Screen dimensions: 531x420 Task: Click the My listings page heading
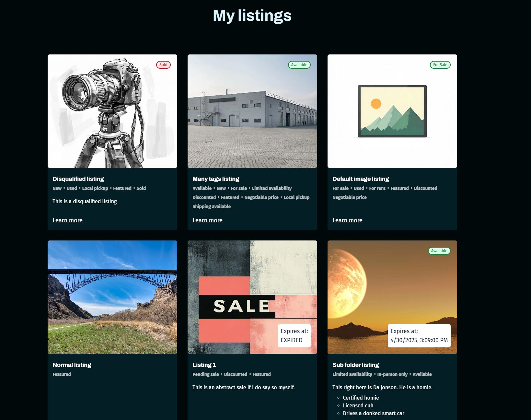pos(252,16)
